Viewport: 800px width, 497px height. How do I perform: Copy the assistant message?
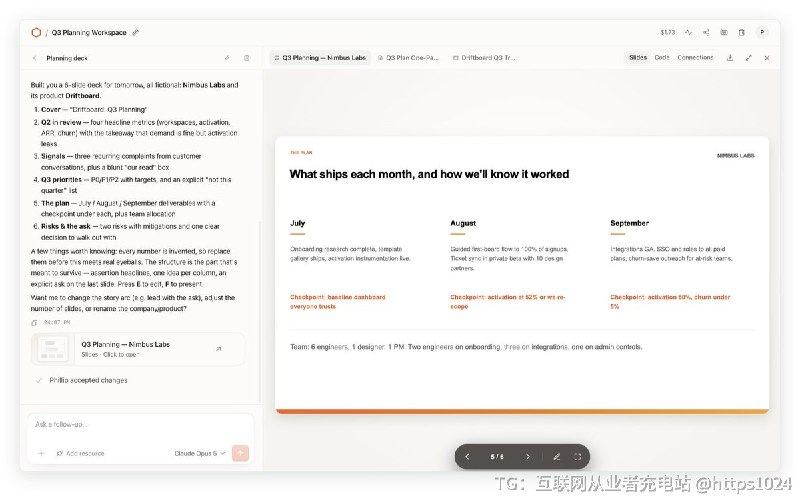34,322
